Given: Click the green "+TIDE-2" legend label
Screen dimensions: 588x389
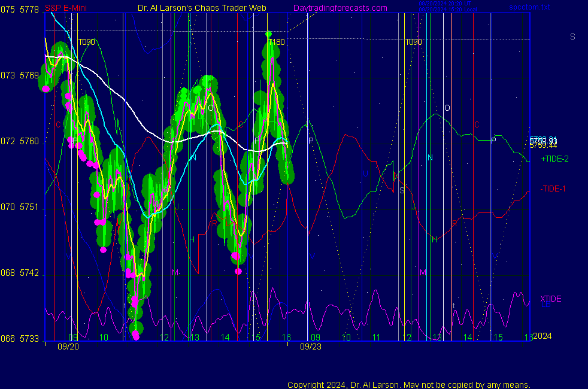Looking at the screenshot, I should tap(554, 159).
